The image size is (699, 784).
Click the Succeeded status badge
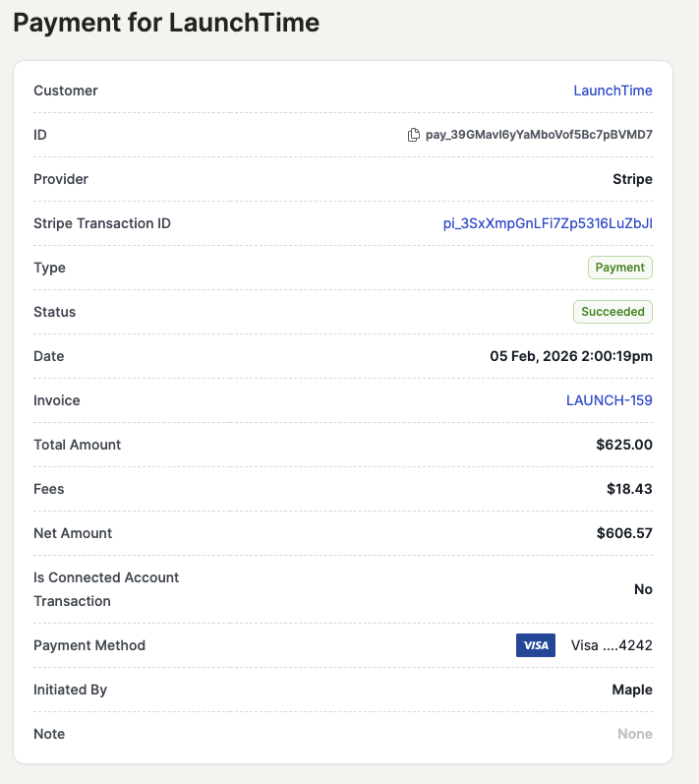coord(612,312)
